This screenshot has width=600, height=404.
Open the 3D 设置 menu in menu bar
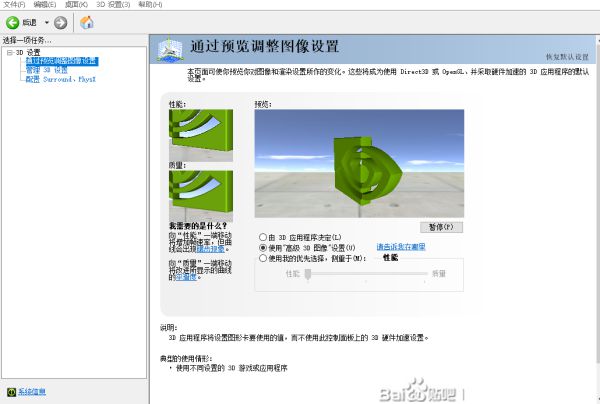[x=112, y=5]
